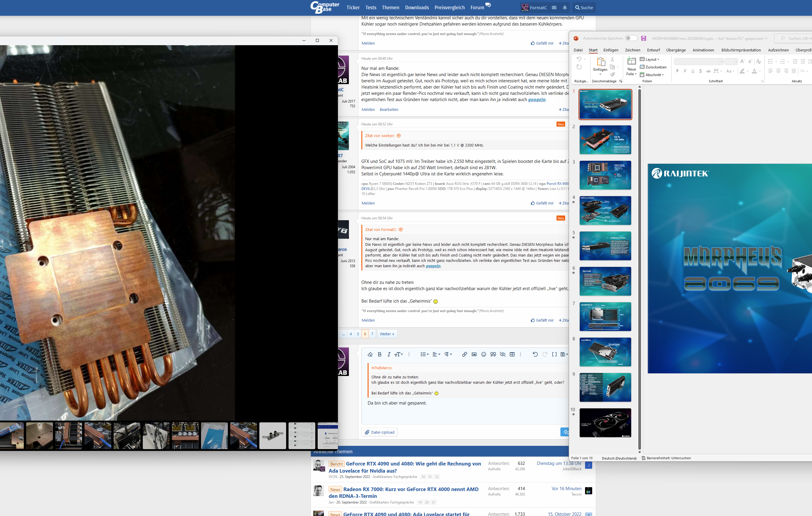Click slide panel vertical scrollbar

click(639, 270)
